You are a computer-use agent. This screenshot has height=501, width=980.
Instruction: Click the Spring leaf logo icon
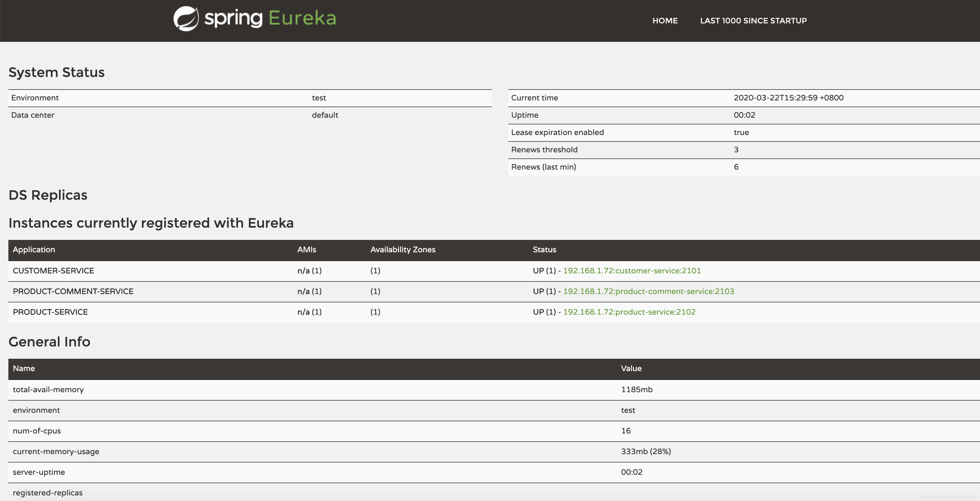[186, 19]
